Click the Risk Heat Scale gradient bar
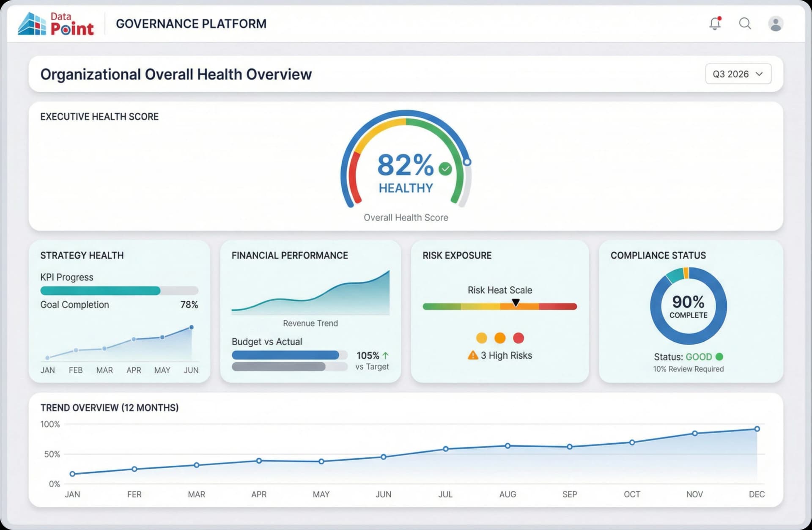Image resolution: width=812 pixels, height=530 pixels. pyautogui.click(x=500, y=306)
